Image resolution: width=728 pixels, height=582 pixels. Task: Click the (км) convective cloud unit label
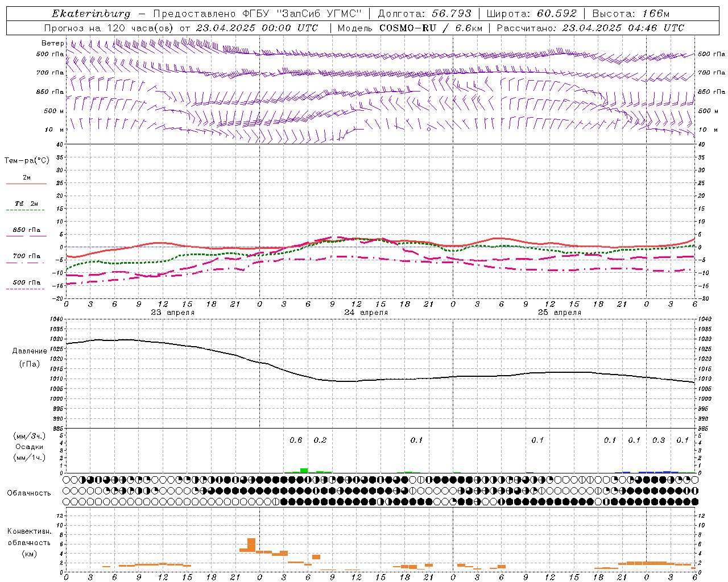click(29, 554)
